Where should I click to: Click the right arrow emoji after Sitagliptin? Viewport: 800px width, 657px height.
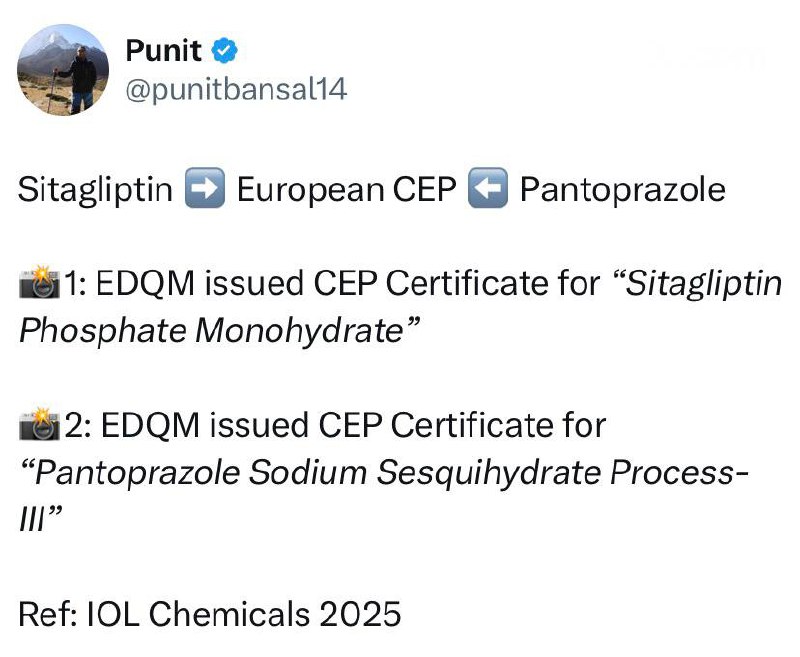[x=205, y=188]
